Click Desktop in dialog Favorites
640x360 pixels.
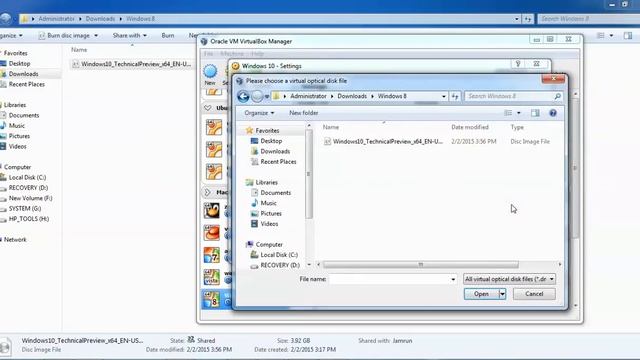pos(267,141)
